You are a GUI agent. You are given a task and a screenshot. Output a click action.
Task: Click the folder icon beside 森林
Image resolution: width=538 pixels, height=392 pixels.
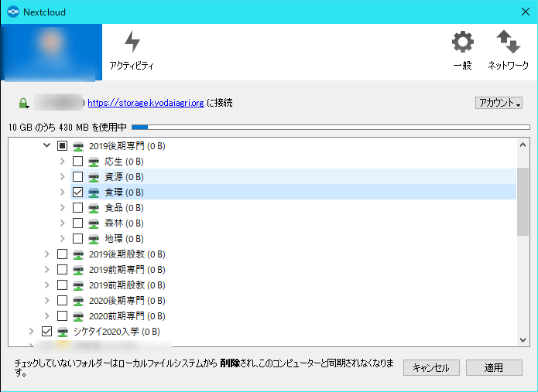(94, 223)
